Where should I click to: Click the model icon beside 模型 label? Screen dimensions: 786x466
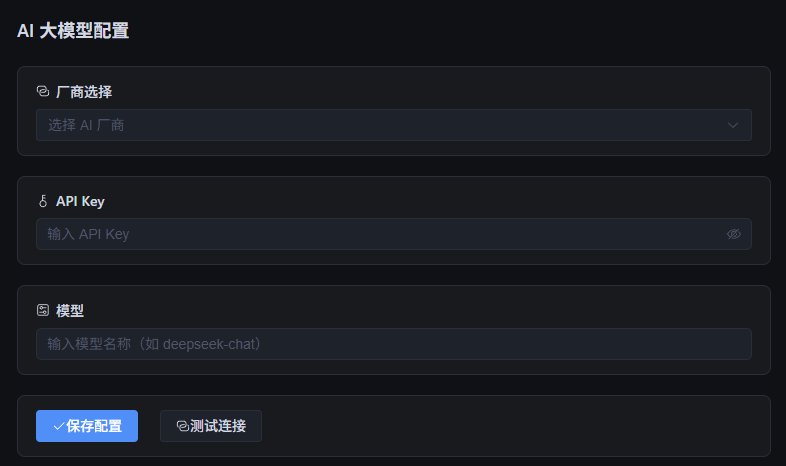pyautogui.click(x=43, y=310)
